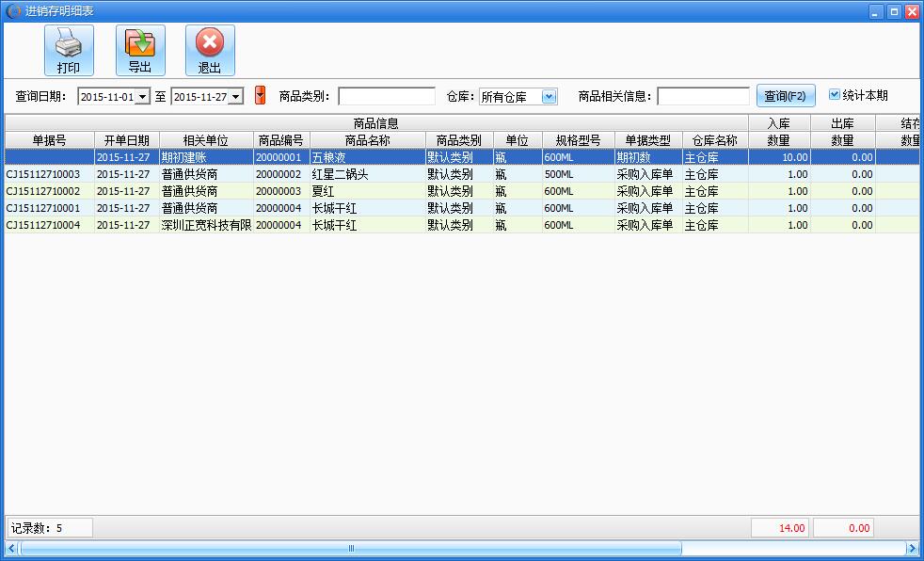Click the 退出 exit icon
924x561 pixels.
[211, 50]
